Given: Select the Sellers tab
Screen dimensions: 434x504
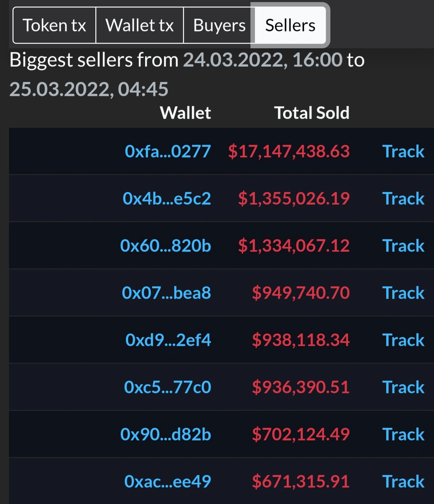Looking at the screenshot, I should coord(290,25).
